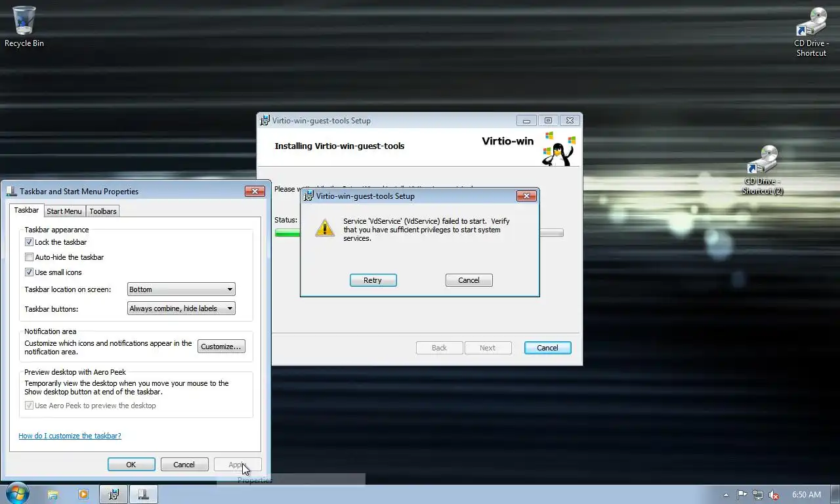Switch to Virtio setup taskbar button

(x=114, y=495)
